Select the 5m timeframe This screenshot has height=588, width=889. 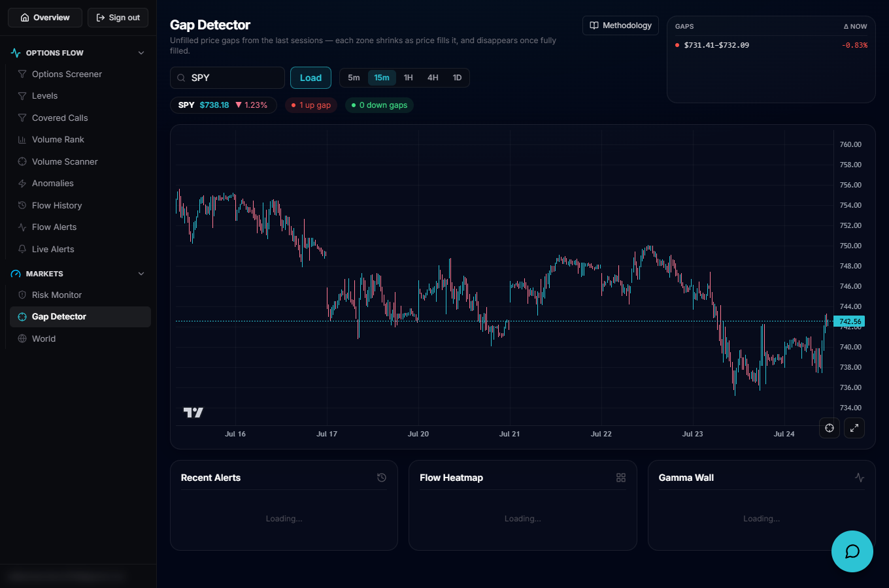pos(354,78)
